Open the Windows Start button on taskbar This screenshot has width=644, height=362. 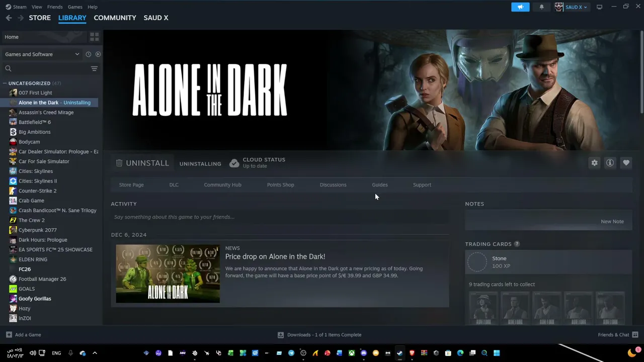coord(497,353)
